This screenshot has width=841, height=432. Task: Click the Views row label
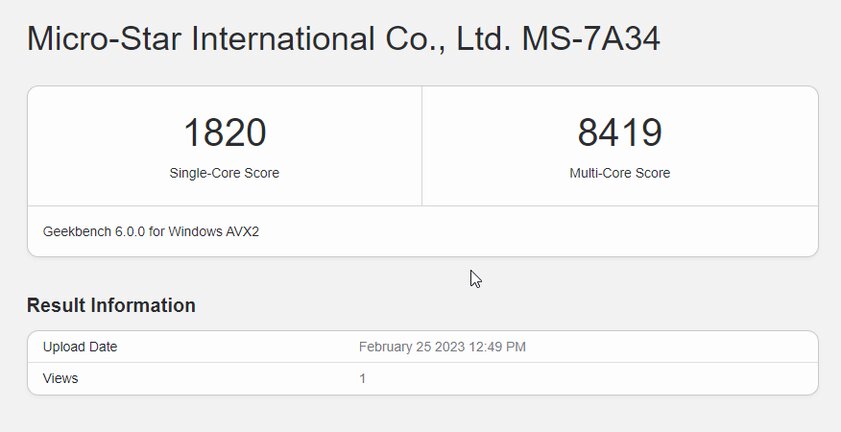[x=61, y=378]
